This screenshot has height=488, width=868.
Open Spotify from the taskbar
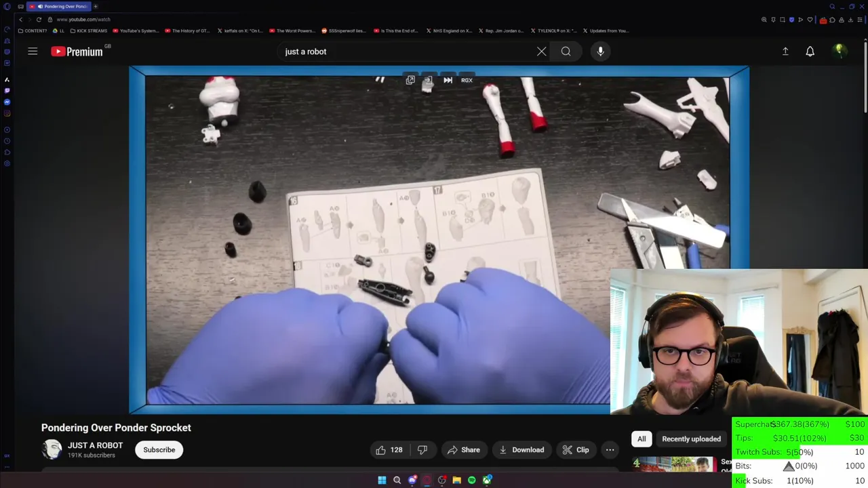point(471,480)
